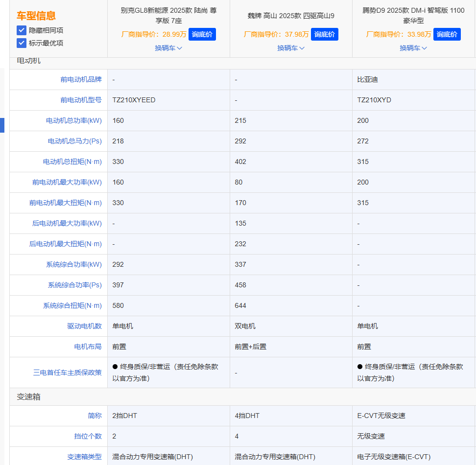Open the 腾势D9 2025款 DM-i 智驾版 title
Screen dimensions: 476x465
413,16
